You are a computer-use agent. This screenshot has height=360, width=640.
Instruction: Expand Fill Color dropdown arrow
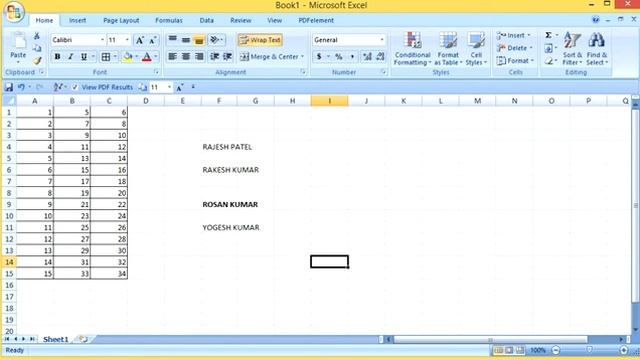(x=136, y=57)
